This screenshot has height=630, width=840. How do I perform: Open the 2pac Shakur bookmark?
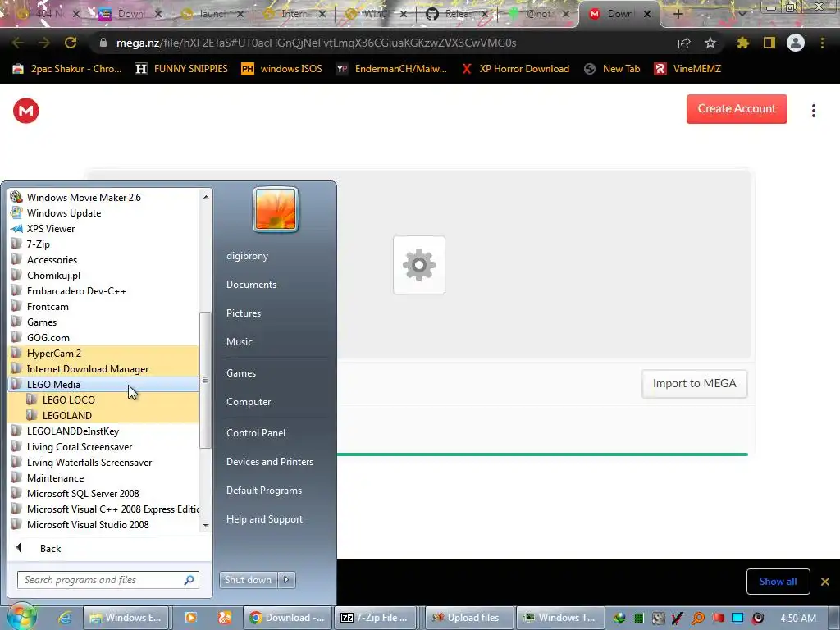(x=67, y=69)
